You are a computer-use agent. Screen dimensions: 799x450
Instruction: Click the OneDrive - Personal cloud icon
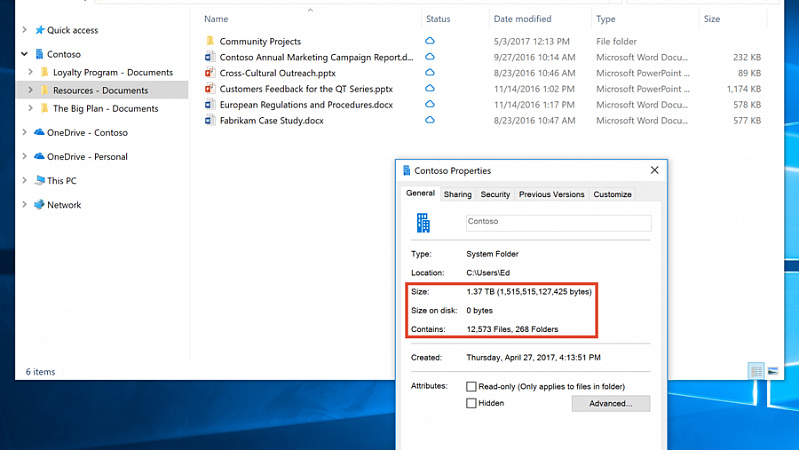pyautogui.click(x=39, y=156)
